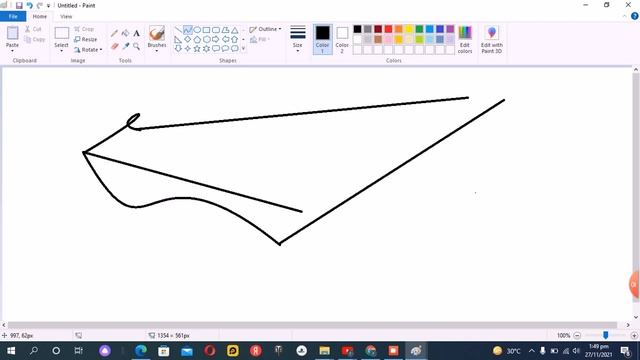The height and width of the screenshot is (360, 640).
Task: Collapse the ribbon with the chevron
Action: tap(624, 16)
